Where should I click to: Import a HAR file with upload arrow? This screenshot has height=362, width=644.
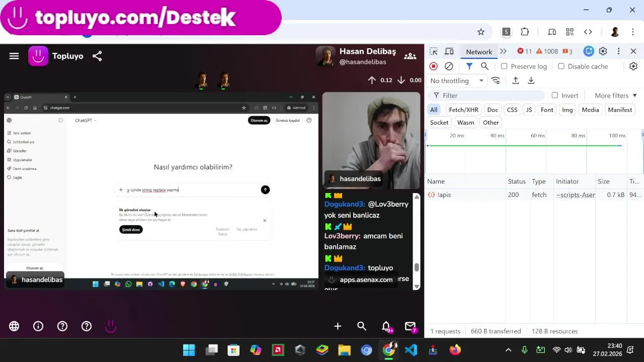point(515,80)
